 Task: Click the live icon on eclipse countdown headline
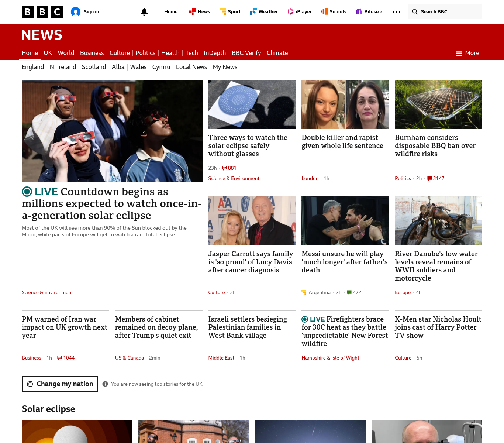(27, 192)
